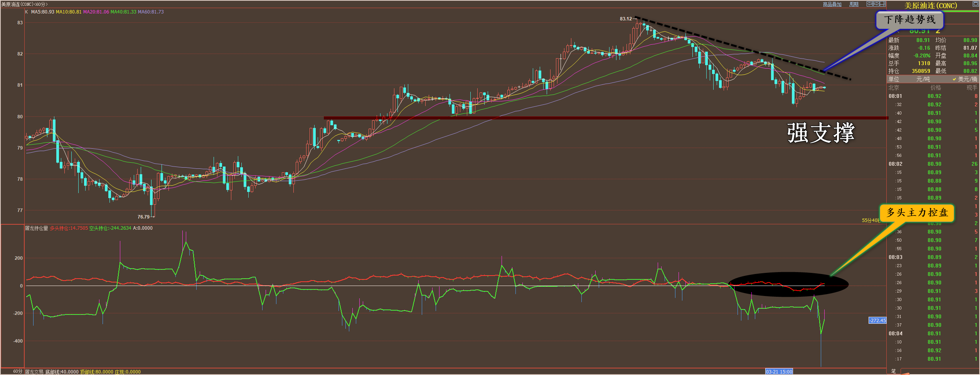Click the 均价 value 80.90
The image size is (980, 375).
(970, 40)
